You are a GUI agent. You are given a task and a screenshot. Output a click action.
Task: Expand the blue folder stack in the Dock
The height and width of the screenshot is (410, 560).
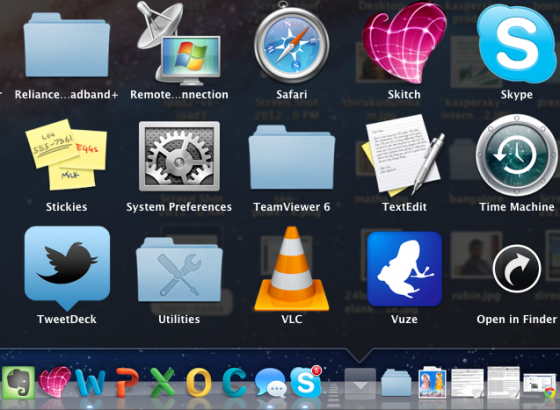coord(396,383)
